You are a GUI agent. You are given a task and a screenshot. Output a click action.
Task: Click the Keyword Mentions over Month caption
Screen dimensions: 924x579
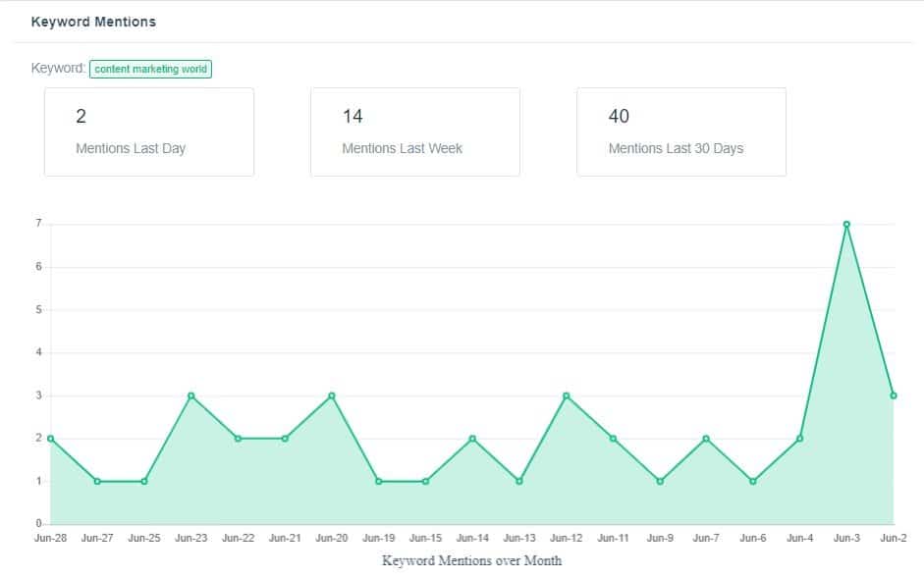pyautogui.click(x=471, y=560)
